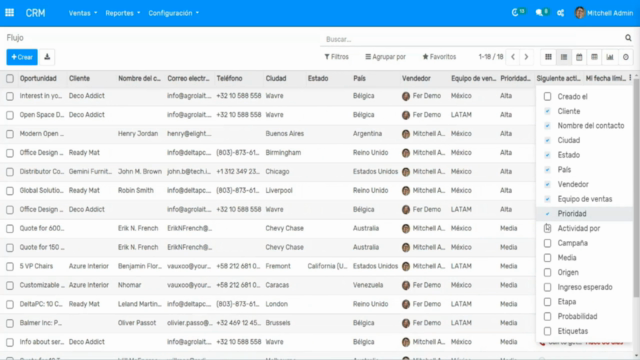
Task: Open optional columns menu icon in header
Action: click(x=630, y=78)
